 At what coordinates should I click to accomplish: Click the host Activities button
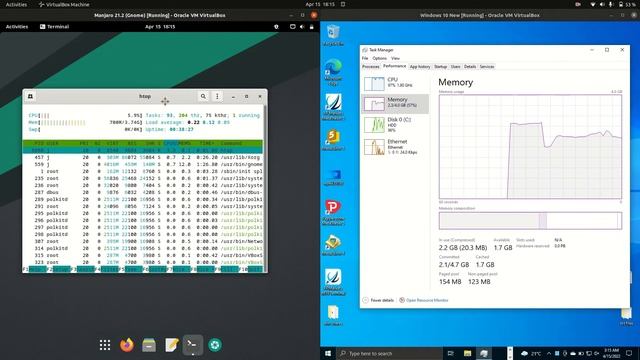tap(16, 4)
